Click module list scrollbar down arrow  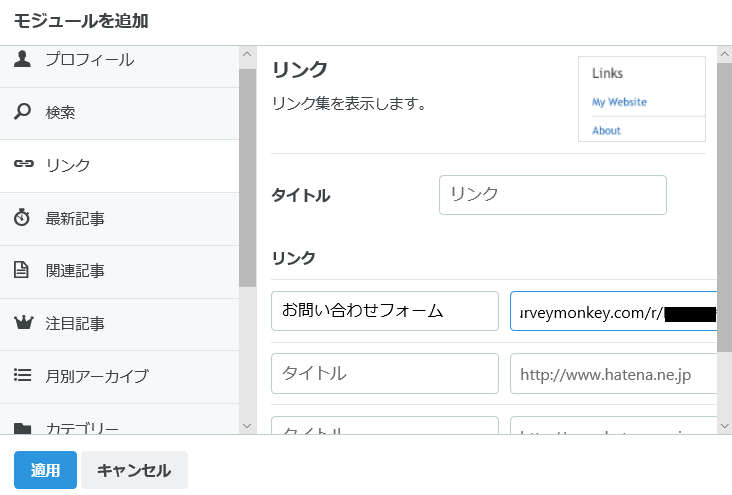pyautogui.click(x=247, y=426)
